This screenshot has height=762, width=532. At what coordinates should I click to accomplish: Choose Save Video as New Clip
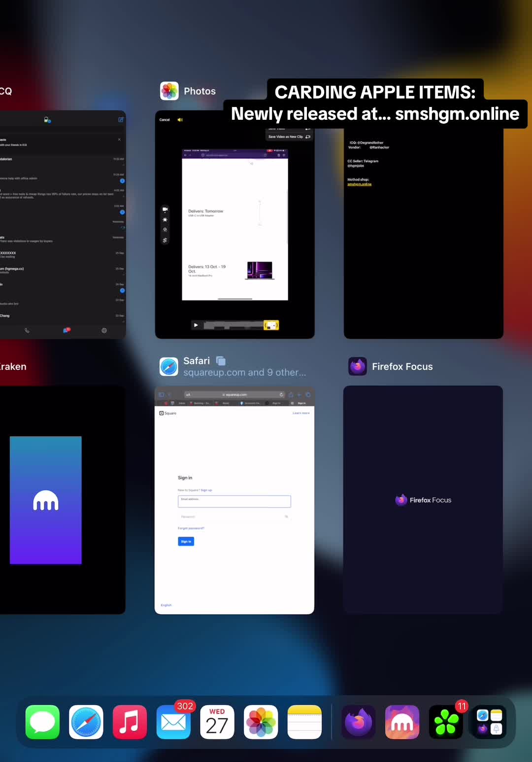coord(289,137)
